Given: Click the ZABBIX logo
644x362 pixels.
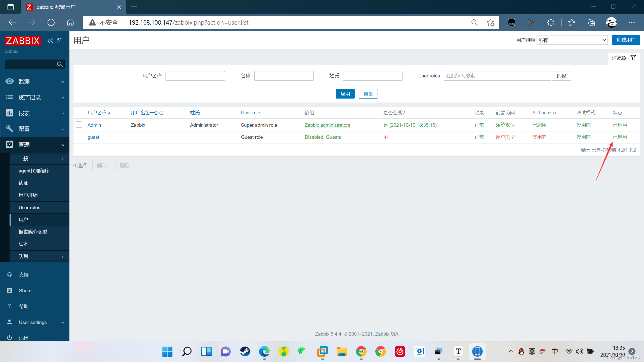Looking at the screenshot, I should (x=23, y=41).
